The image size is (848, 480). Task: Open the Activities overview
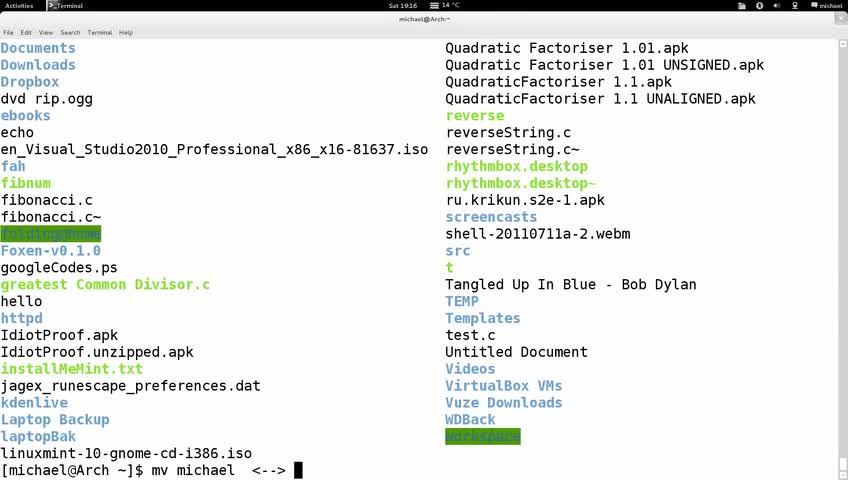pos(19,5)
